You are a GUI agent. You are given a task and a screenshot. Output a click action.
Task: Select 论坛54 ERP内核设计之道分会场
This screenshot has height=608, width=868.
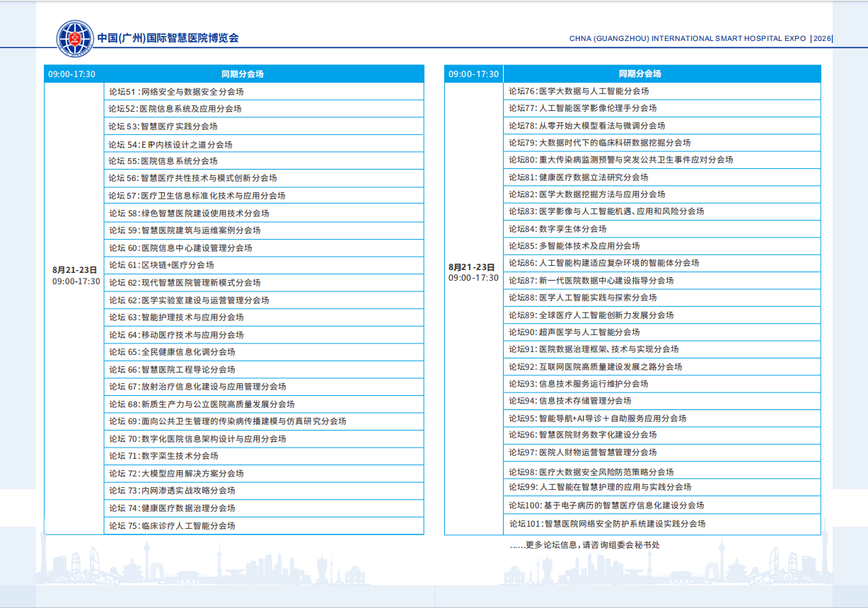coord(170,144)
